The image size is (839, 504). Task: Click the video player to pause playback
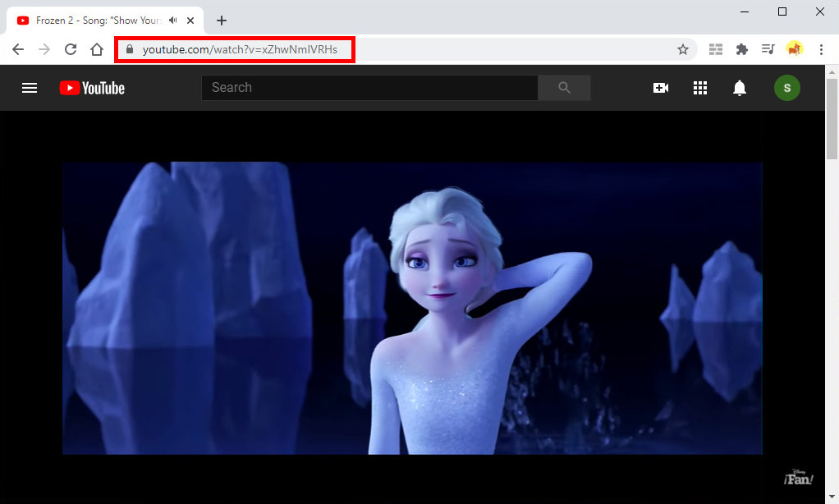tap(412, 308)
